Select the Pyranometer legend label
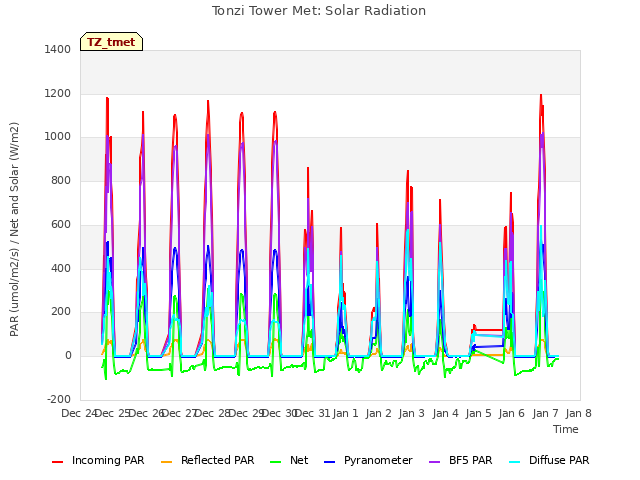Viewport: 640px width, 480px height. coord(378,460)
